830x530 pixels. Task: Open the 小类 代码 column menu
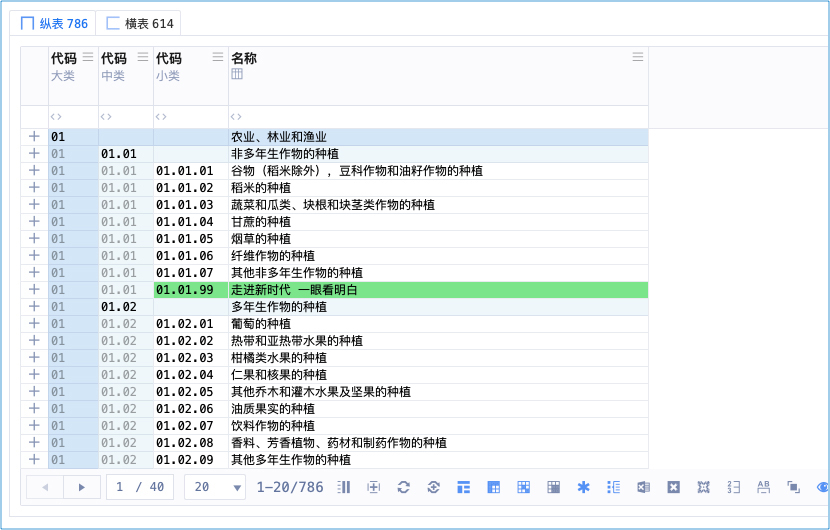pyautogui.click(x=218, y=57)
